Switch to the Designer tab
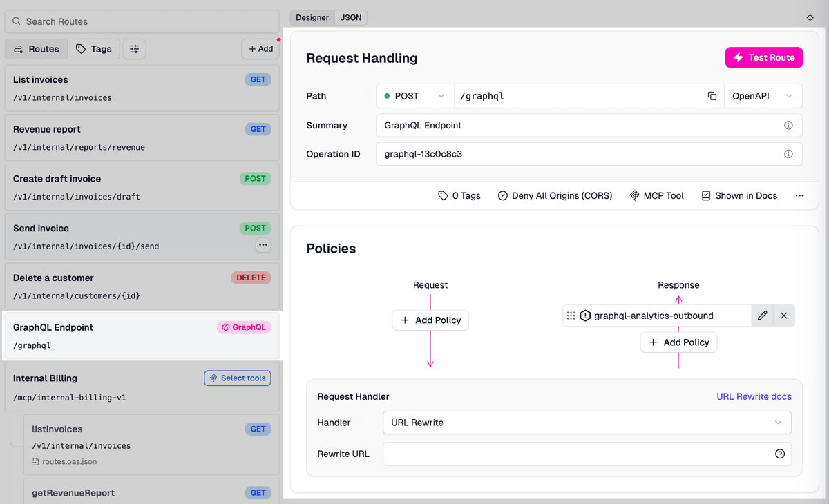This screenshot has height=504, width=829. coord(312,17)
